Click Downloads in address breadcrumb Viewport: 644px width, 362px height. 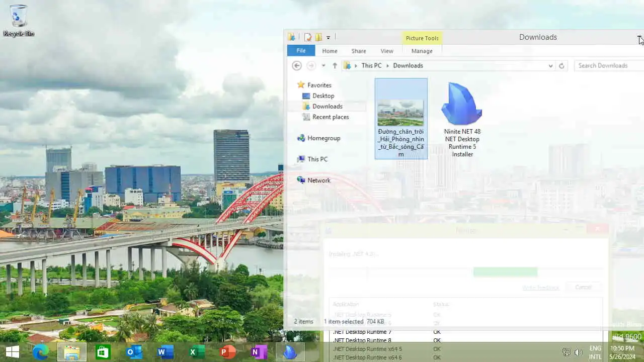408,65
